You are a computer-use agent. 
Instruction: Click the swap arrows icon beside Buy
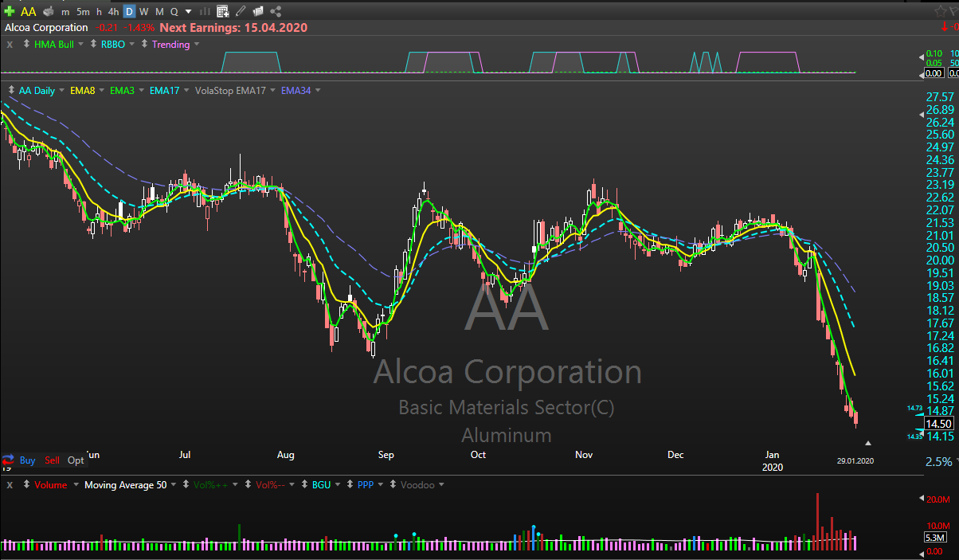(8, 460)
